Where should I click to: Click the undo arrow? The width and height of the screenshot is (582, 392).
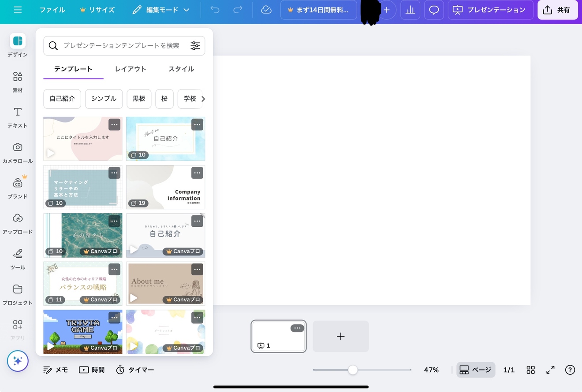point(215,10)
